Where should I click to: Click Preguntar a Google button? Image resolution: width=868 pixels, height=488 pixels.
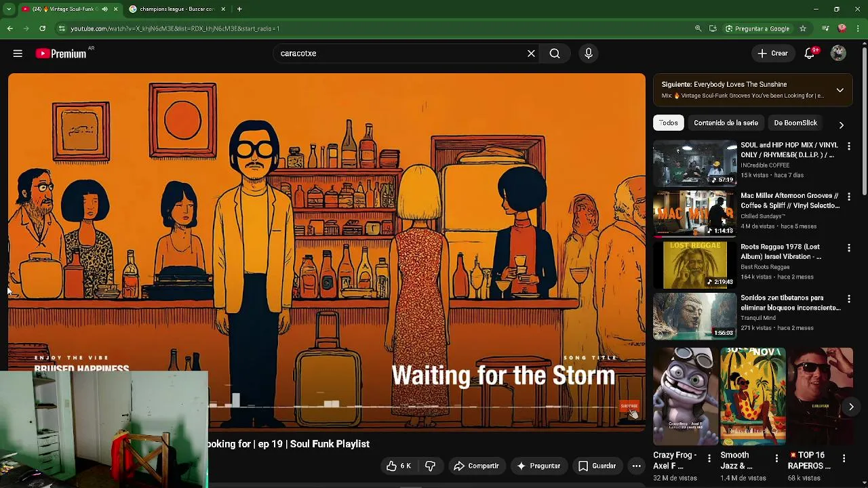(x=757, y=28)
